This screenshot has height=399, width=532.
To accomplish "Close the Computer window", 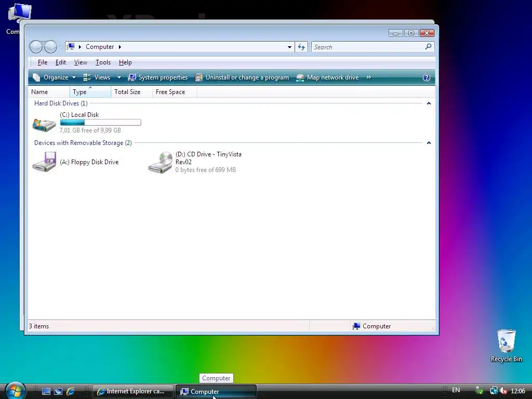I will coord(427,33).
